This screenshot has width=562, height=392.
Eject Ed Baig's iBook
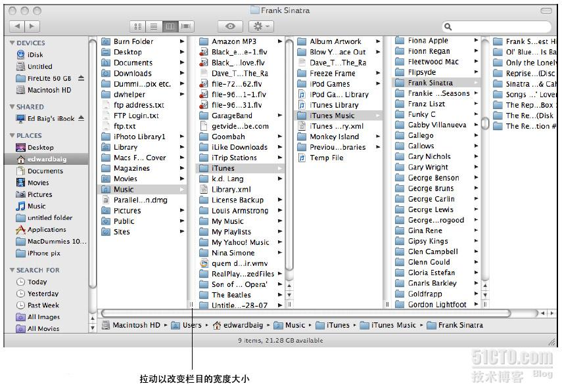82,118
